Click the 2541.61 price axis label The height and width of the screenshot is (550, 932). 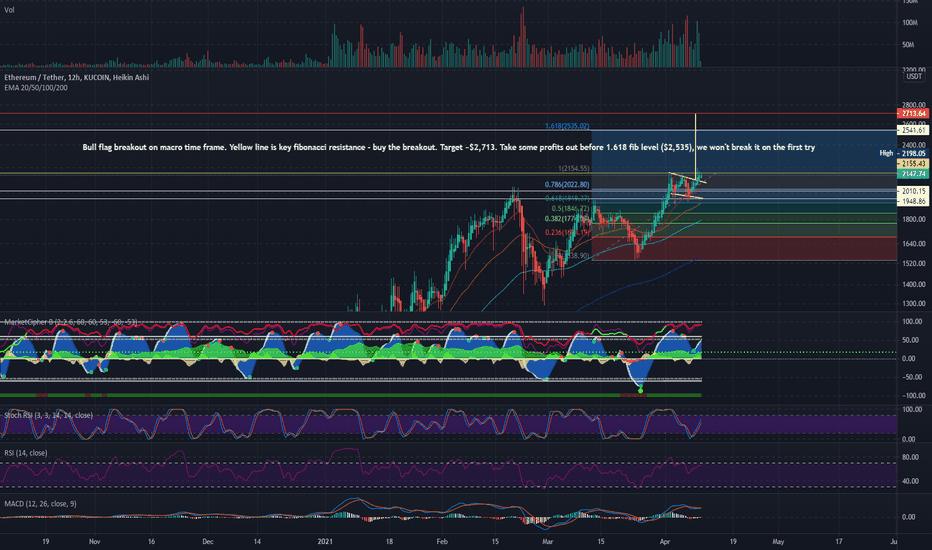point(913,130)
